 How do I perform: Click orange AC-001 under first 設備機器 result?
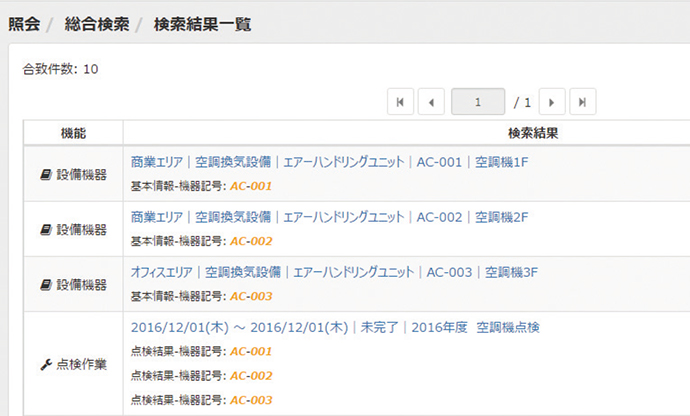251,186
